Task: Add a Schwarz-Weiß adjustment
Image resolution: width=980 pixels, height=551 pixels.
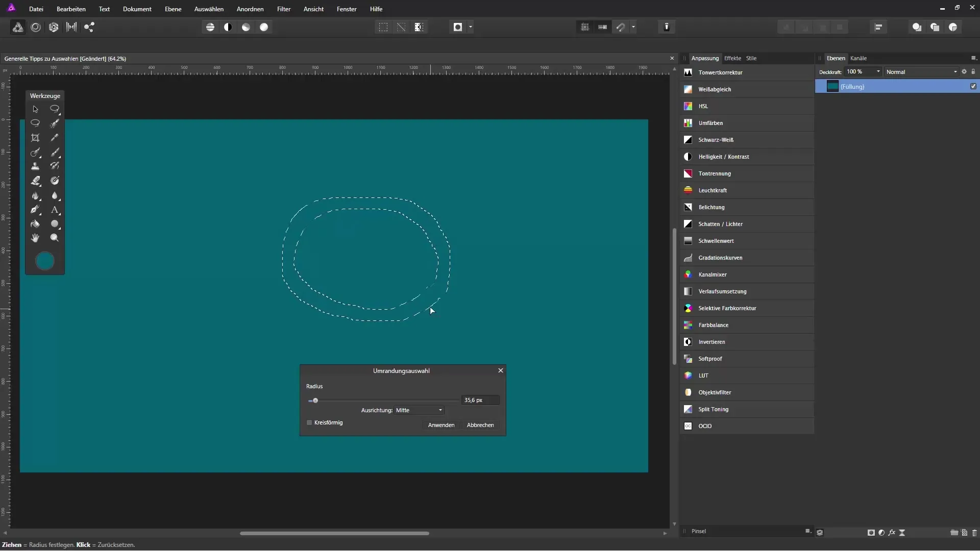Action: (747, 140)
